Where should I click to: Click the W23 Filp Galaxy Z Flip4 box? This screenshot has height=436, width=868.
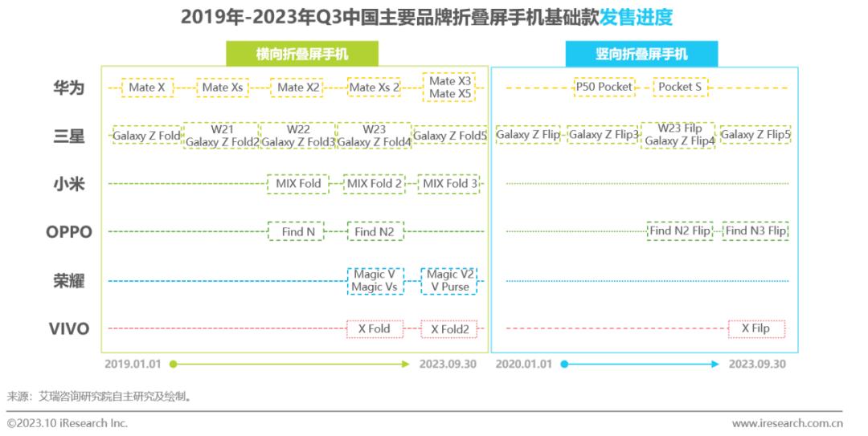(x=679, y=134)
